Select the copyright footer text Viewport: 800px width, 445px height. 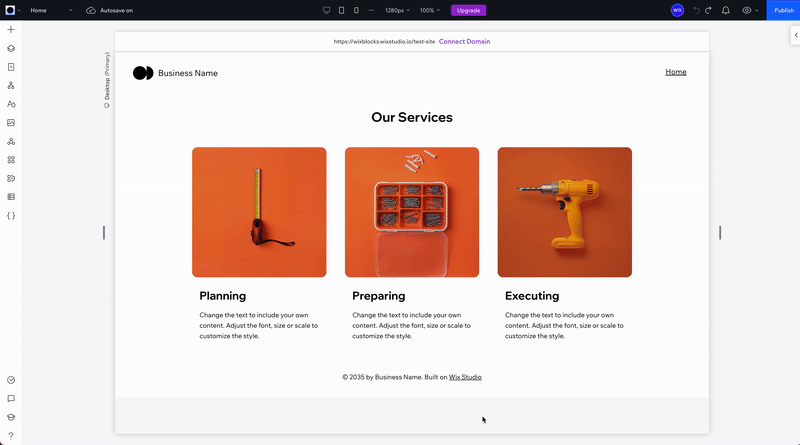pyautogui.click(x=412, y=377)
